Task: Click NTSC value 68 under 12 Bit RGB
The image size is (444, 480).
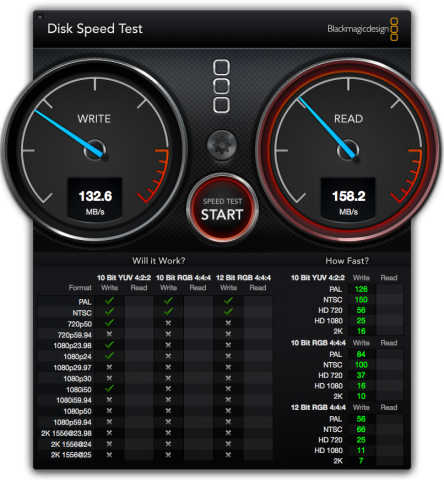Action: 361,429
